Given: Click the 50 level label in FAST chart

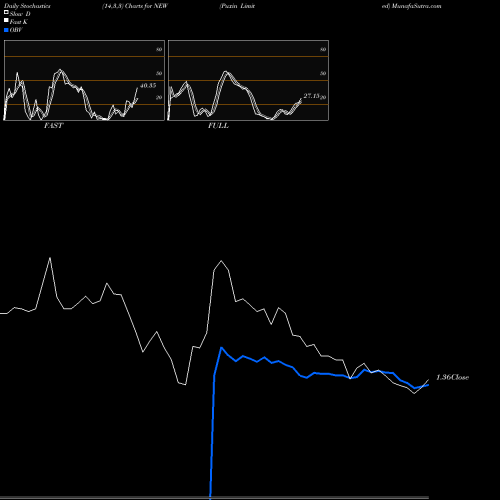Looking at the screenshot, I should (159, 73).
